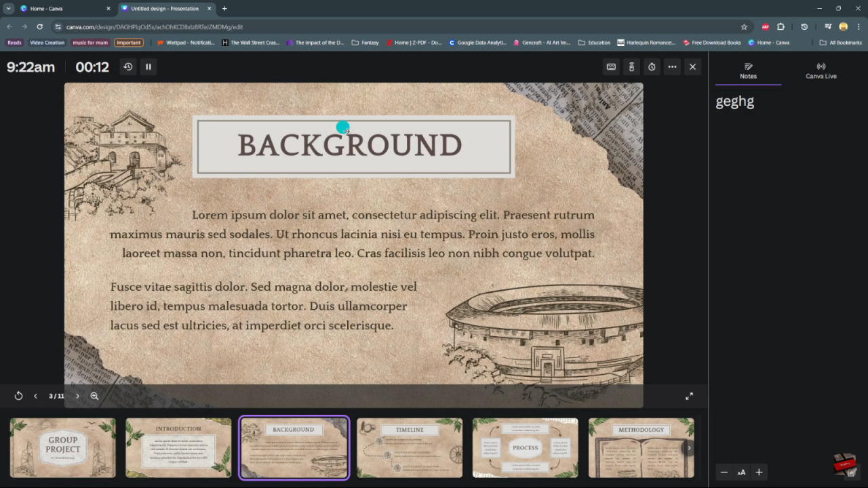Go back in browser history
This screenshot has width=868, height=488.
pyautogui.click(x=9, y=26)
